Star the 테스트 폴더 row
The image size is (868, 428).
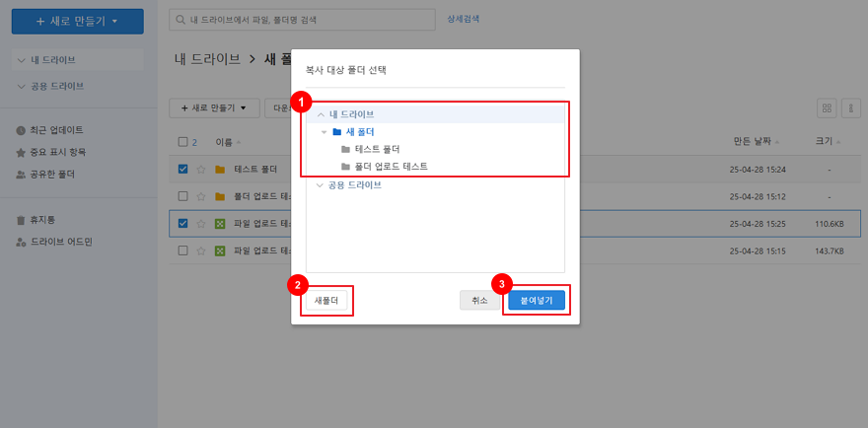tap(201, 169)
